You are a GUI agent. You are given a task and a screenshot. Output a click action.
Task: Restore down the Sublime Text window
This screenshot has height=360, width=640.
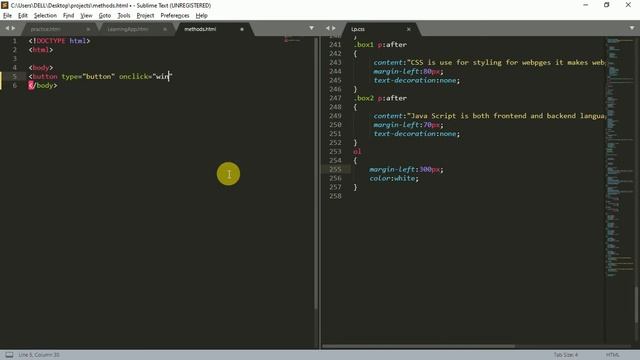607,5
